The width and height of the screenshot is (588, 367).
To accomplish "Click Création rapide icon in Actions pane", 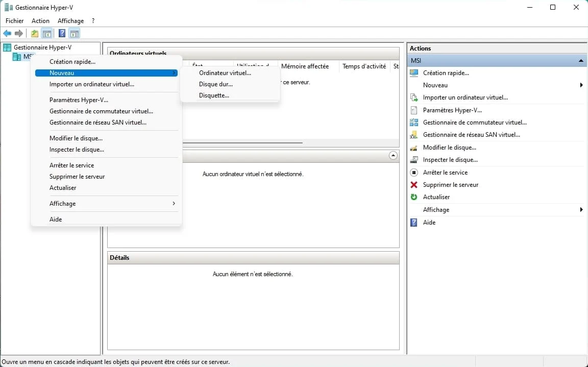I will pos(414,73).
